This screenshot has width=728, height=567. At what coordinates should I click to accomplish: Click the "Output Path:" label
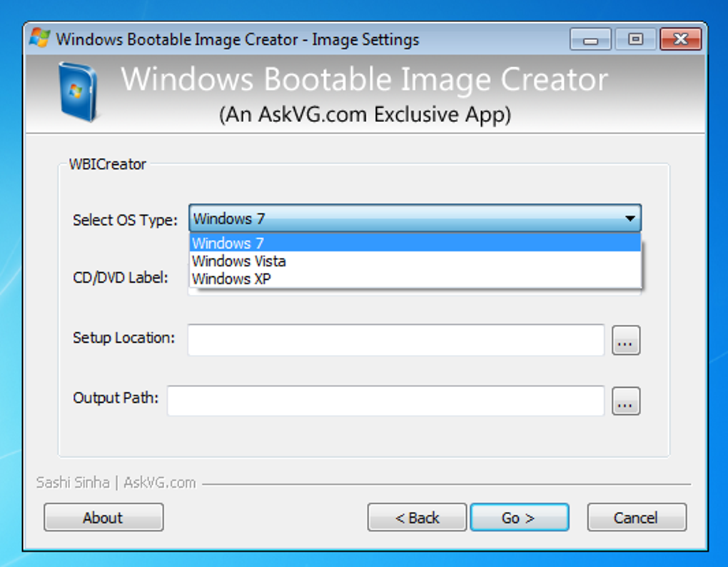pos(115,398)
